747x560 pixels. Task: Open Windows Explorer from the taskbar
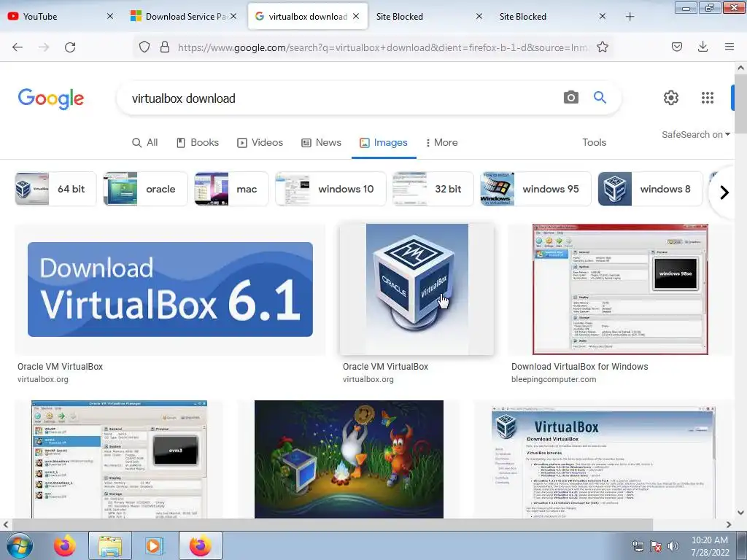109,545
